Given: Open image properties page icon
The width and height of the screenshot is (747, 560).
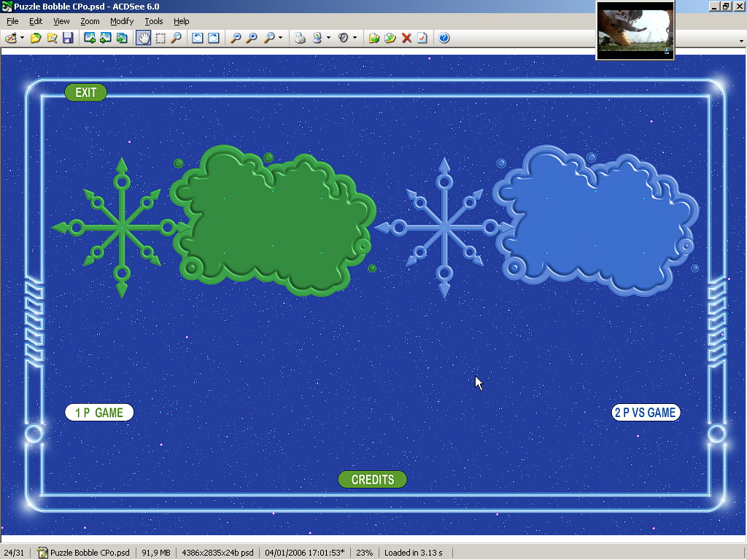Looking at the screenshot, I should (x=422, y=38).
